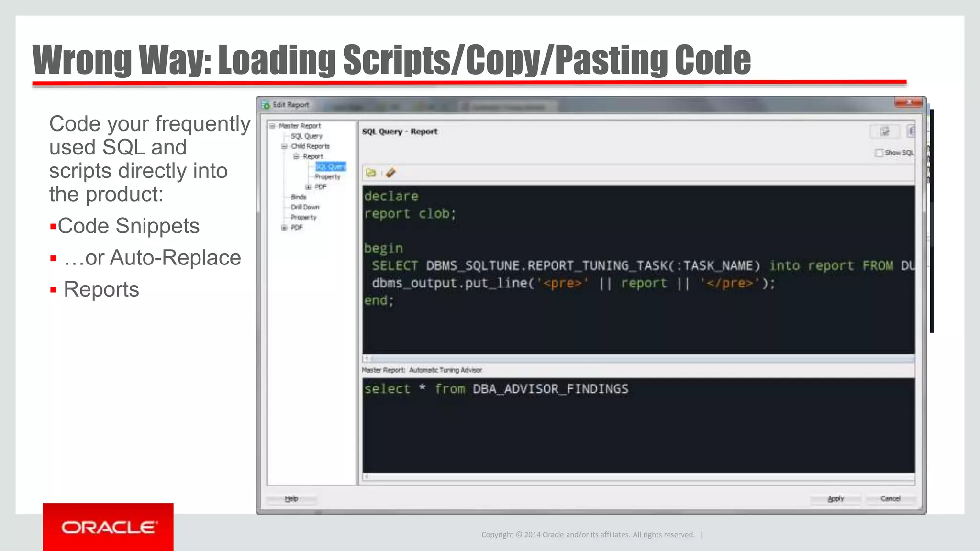Click the horizontal scrollbar under the upper SQL editor
The height and width of the screenshot is (551, 980).
point(638,358)
